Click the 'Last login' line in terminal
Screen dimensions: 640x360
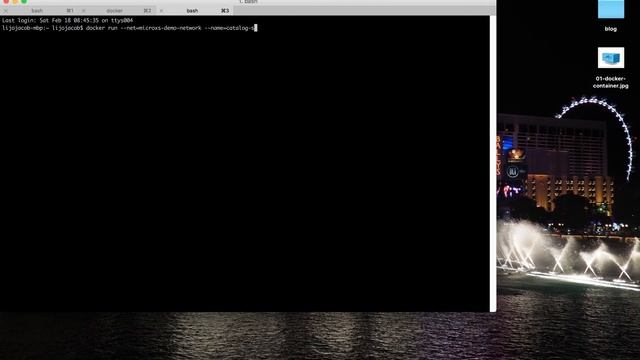(67, 20)
